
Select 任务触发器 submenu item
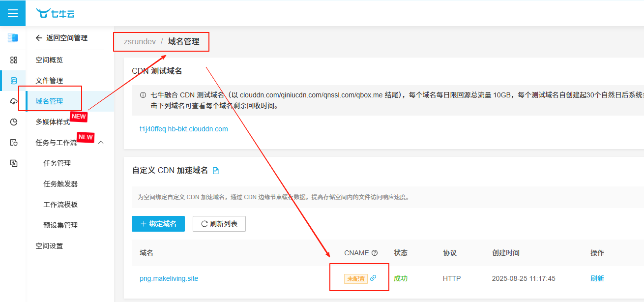point(60,184)
